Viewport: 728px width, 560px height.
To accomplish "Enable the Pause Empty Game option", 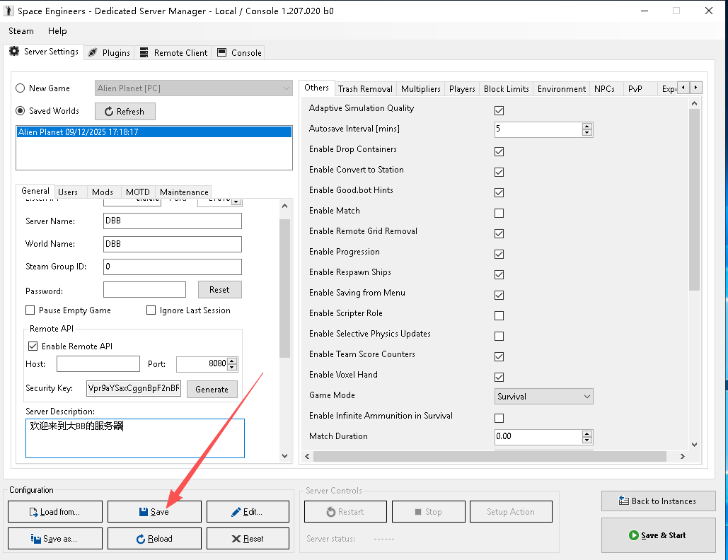I will (x=30, y=310).
